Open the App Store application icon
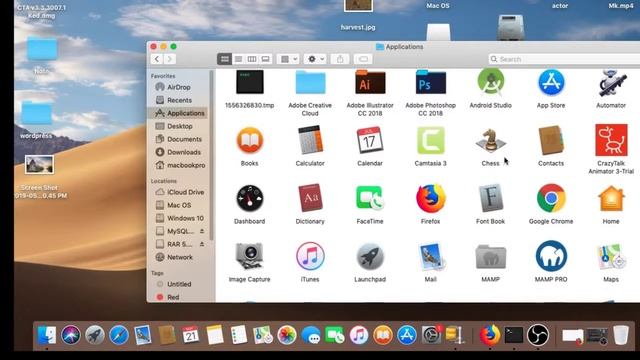This screenshot has width=640, height=360. 551,82
